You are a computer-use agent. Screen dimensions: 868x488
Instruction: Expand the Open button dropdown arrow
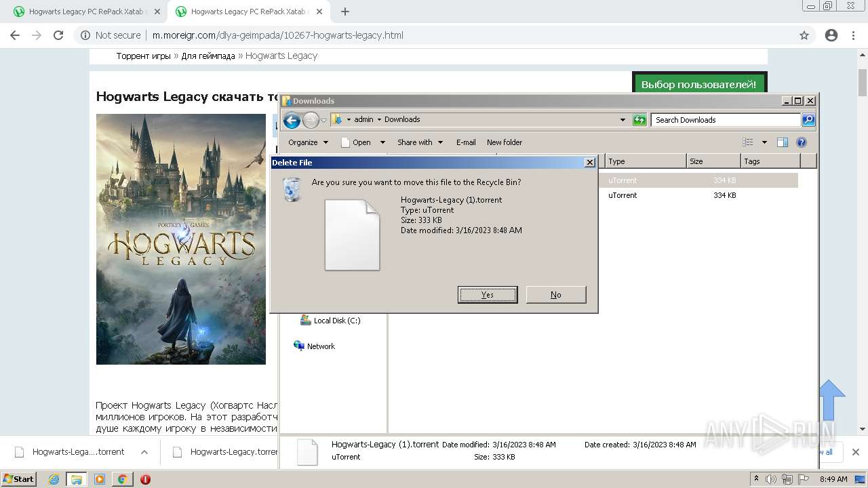coord(382,142)
